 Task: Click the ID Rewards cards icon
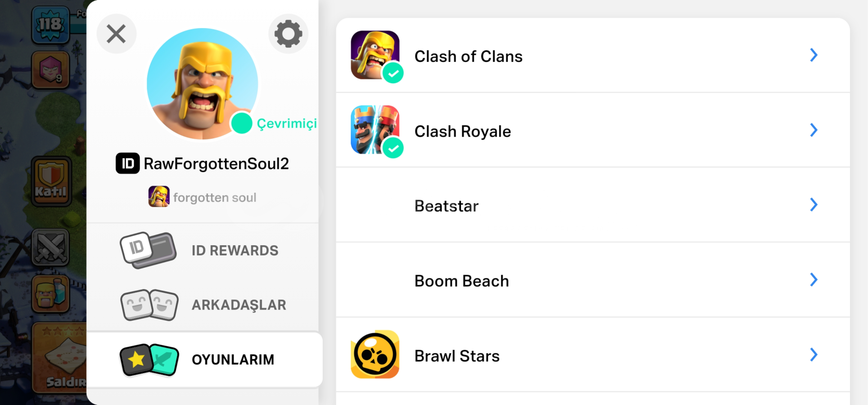(148, 250)
